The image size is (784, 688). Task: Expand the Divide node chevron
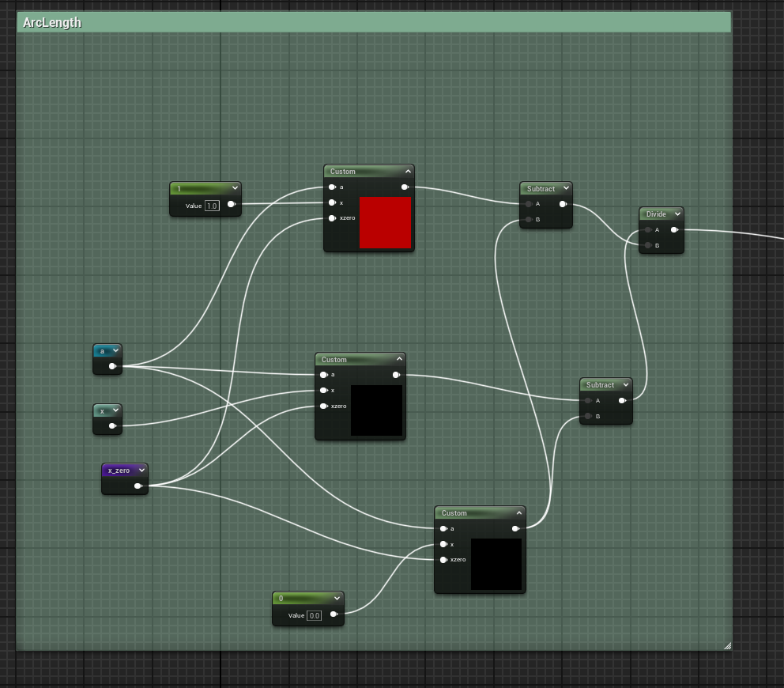[x=677, y=214]
